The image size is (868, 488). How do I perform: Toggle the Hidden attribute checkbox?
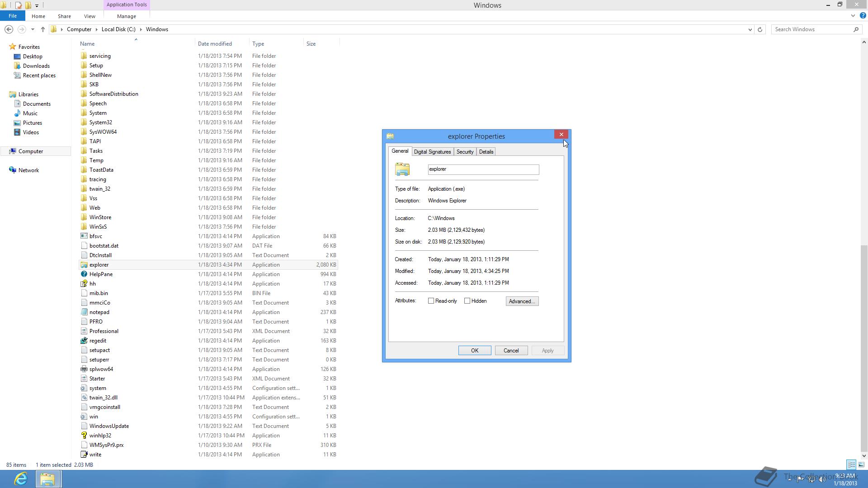click(467, 301)
